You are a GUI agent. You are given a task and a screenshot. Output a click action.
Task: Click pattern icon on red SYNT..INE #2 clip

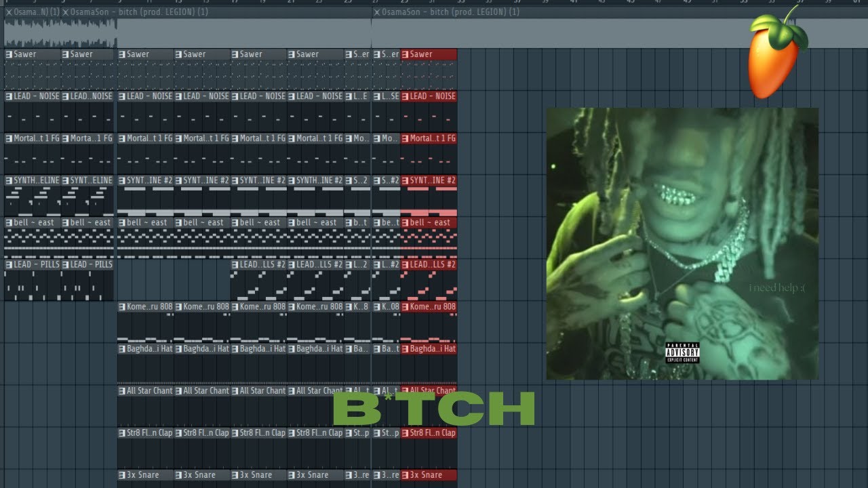click(405, 180)
